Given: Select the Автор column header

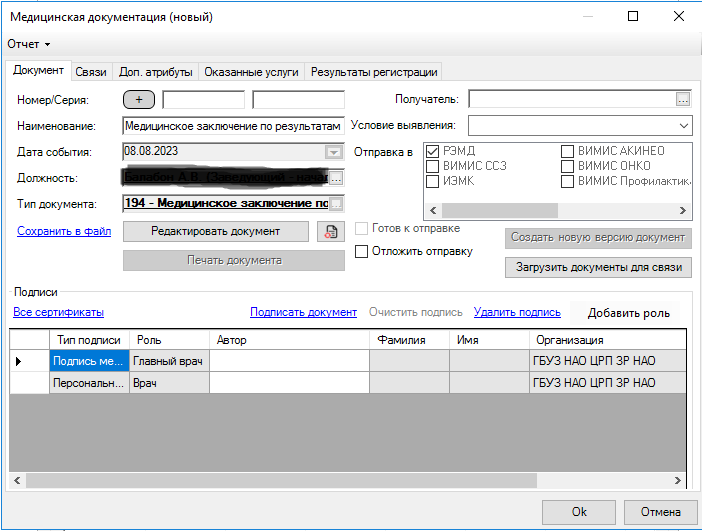Looking at the screenshot, I should [289, 340].
